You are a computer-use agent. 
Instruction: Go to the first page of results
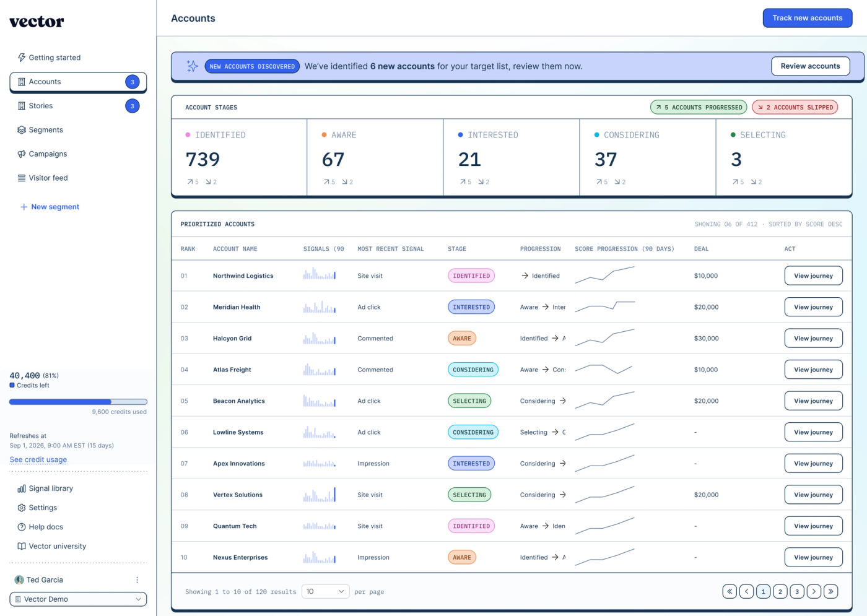point(730,592)
